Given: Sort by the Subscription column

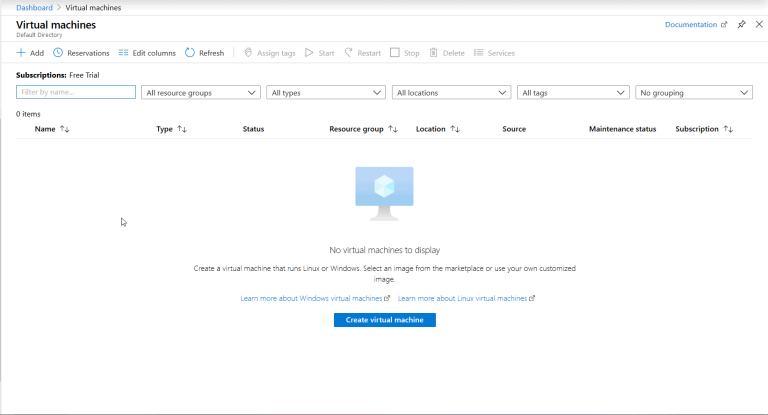Looking at the screenshot, I should 704,129.
